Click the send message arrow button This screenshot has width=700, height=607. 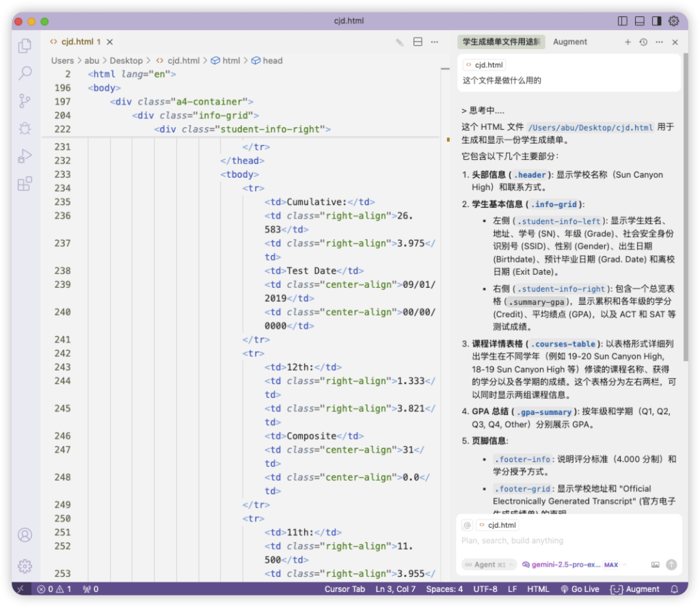[671, 565]
